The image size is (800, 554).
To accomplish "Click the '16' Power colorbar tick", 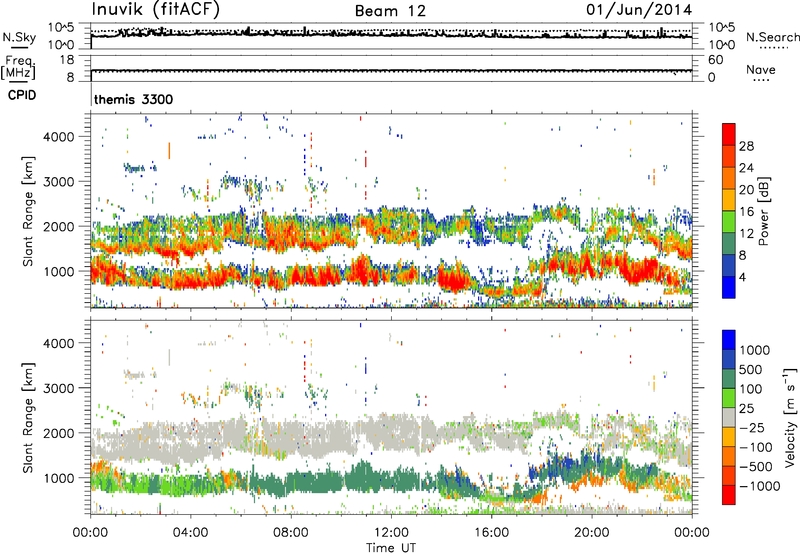I will 746,212.
